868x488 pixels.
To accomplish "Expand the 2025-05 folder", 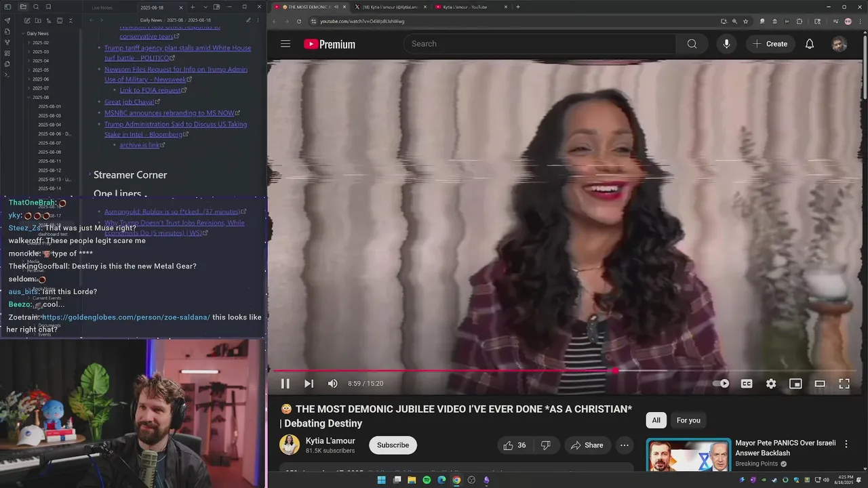I will coord(41,70).
